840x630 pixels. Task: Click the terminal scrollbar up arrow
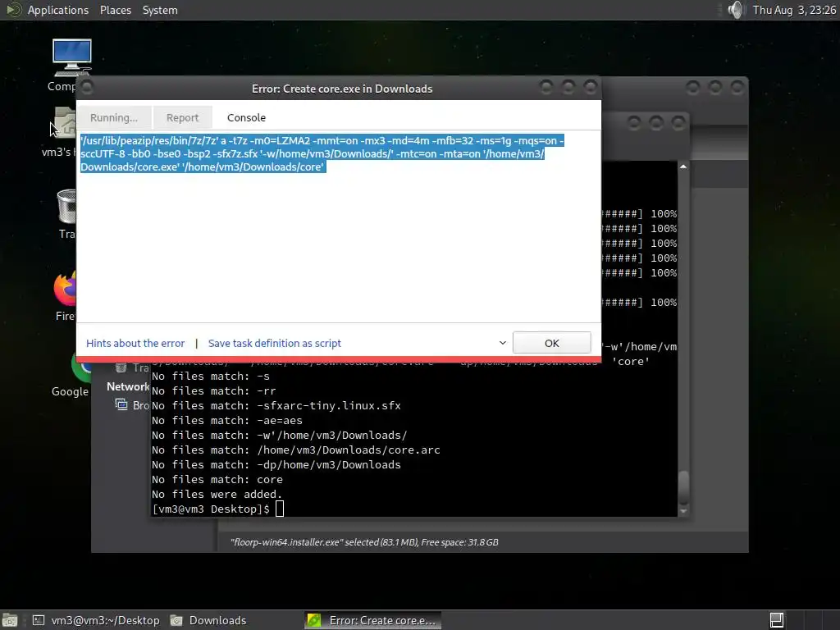pos(683,167)
